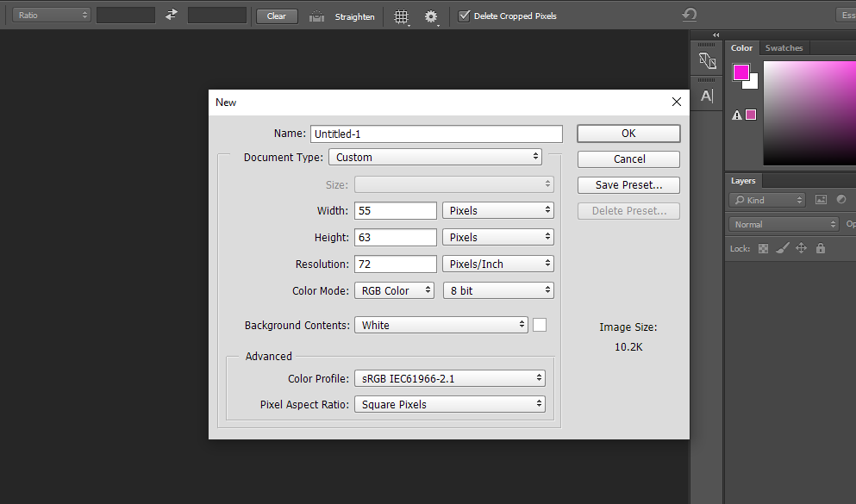The height and width of the screenshot is (504, 856).
Task: Open crop settings gear menu
Action: (431, 16)
